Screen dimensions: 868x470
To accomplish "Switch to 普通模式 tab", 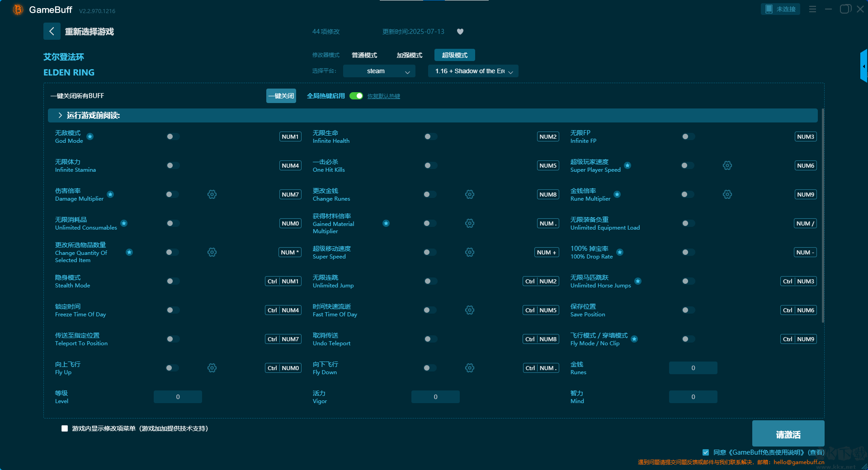I will (x=364, y=55).
